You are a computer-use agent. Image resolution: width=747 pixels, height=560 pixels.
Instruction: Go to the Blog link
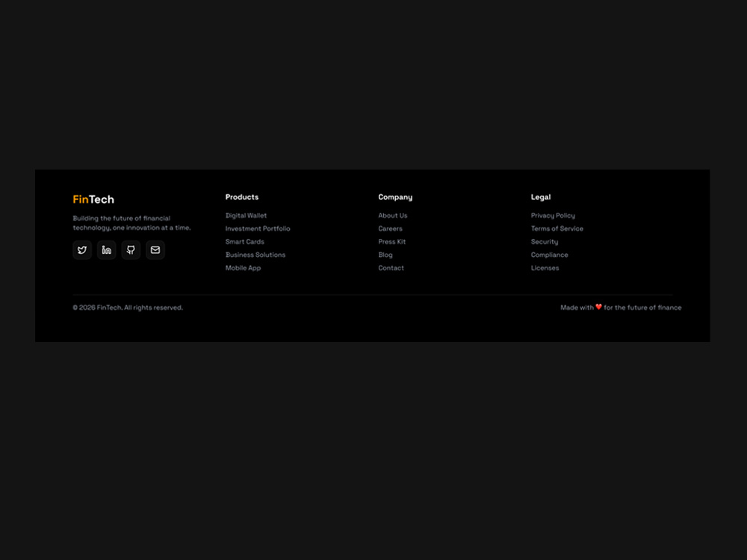coord(385,255)
